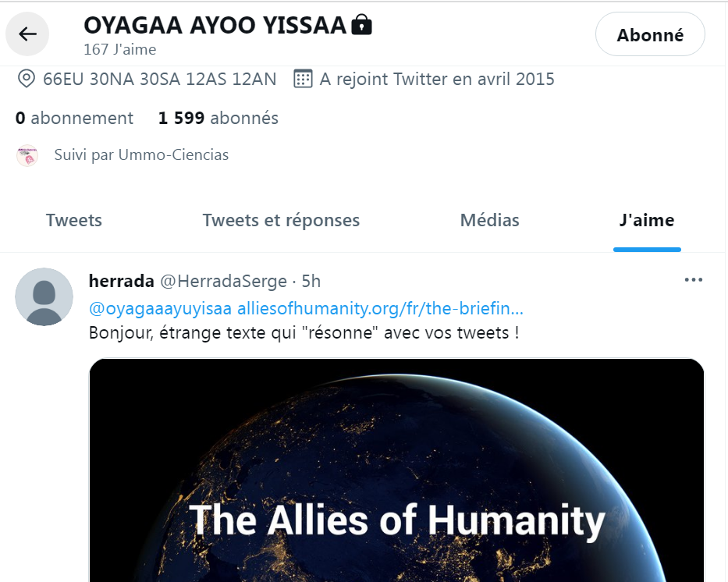Toggle the Abonné follow button
This screenshot has width=728, height=582.
point(650,34)
